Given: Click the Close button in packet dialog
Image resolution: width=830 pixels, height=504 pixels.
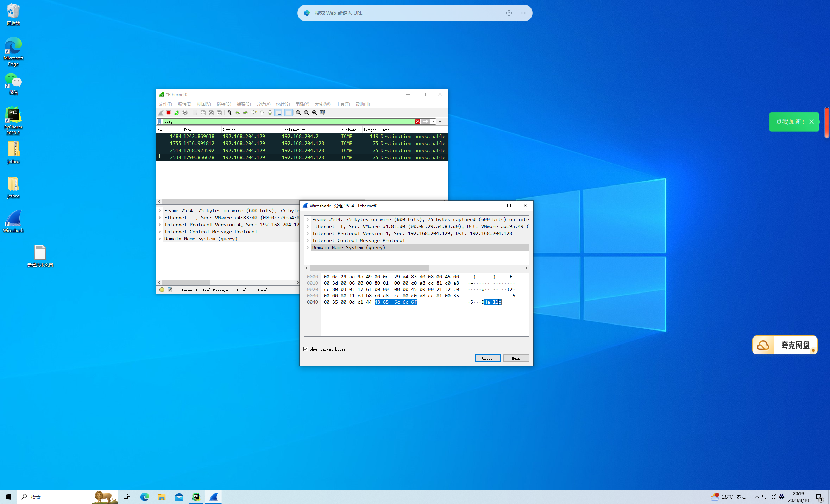Looking at the screenshot, I should [x=487, y=358].
